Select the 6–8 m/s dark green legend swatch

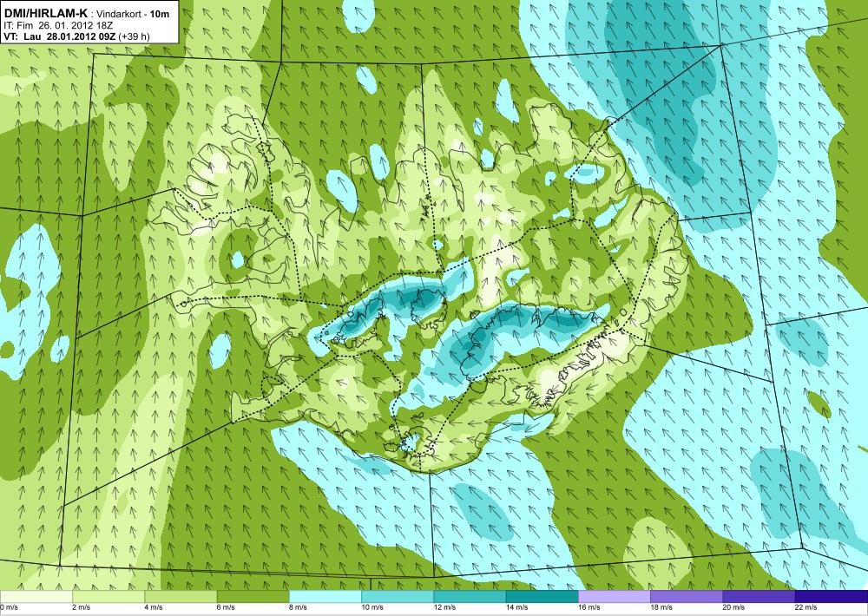(253, 597)
